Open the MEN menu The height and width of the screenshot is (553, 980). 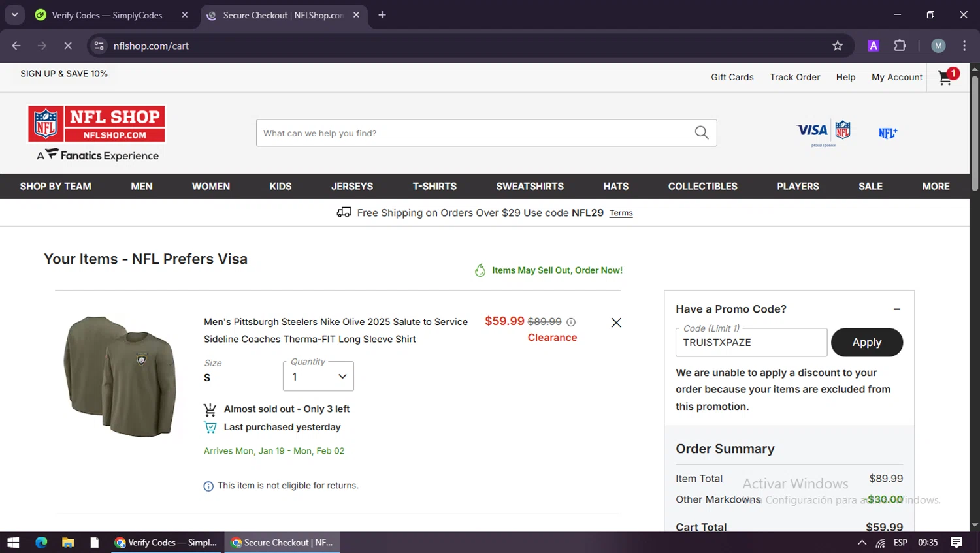142,187
